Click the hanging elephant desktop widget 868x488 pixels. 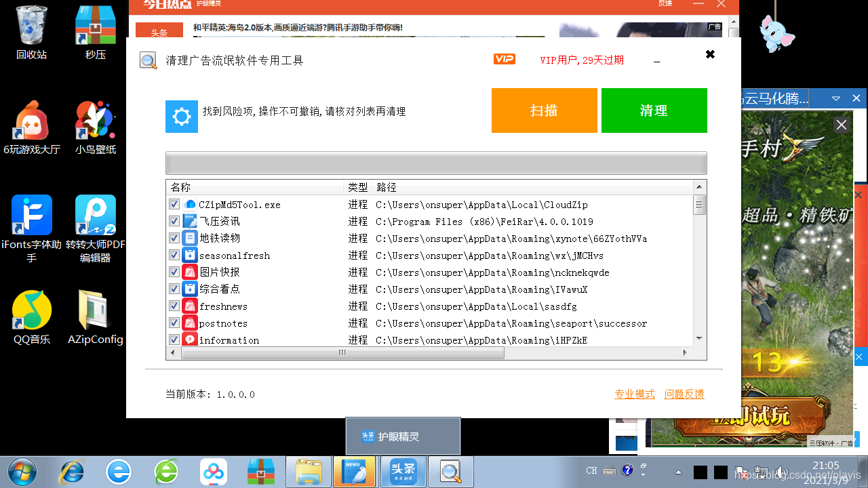coord(776,33)
